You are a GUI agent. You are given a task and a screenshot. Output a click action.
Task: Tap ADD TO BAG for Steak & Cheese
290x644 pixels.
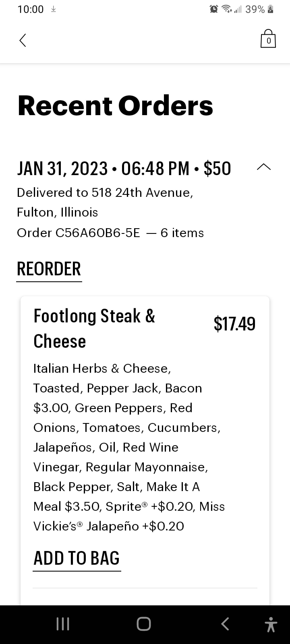coord(77,558)
